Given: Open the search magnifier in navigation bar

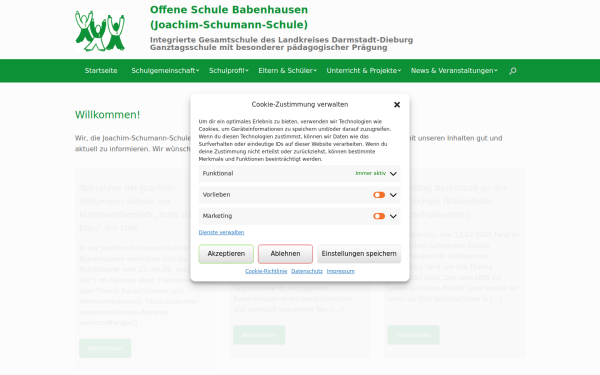Looking at the screenshot, I should pyautogui.click(x=513, y=71).
